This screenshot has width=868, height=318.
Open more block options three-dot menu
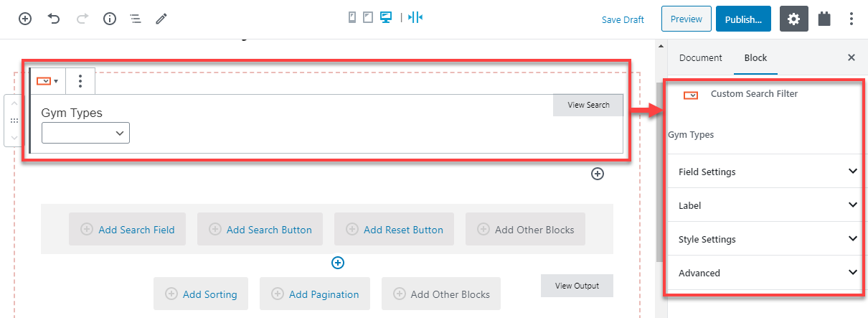pos(80,81)
